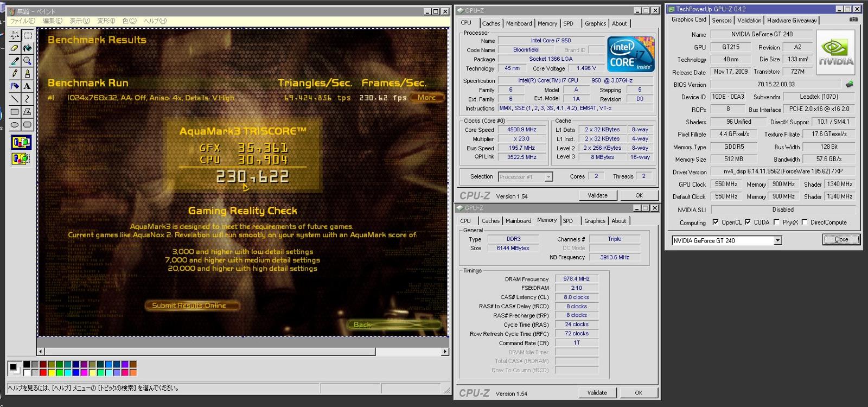The height and width of the screenshot is (407, 868).
Task: Select the Free-Form Select tool in Paint
Action: [x=15, y=35]
